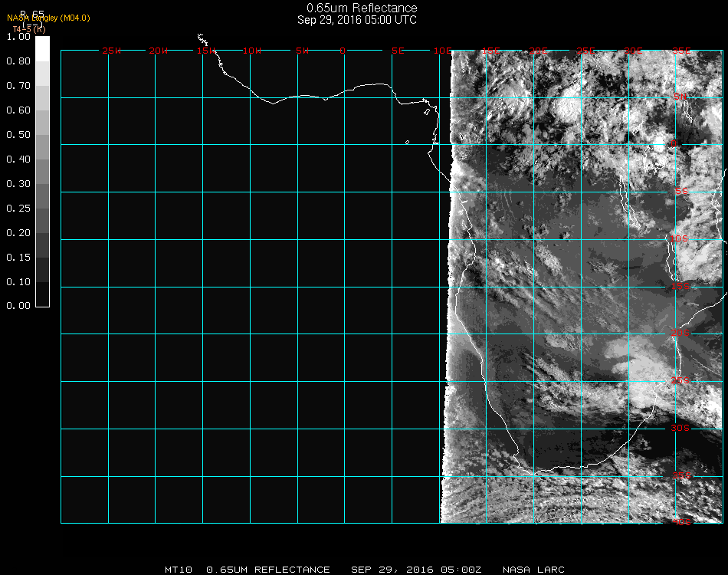Image resolution: width=728 pixels, height=575 pixels.
Task: Click the 10S latitude label
Action: click(680, 239)
